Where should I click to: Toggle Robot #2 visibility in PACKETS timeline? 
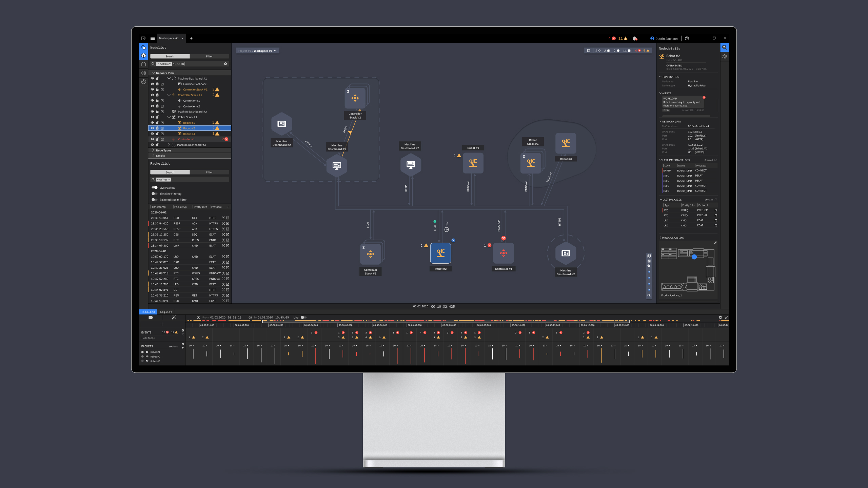(147, 357)
